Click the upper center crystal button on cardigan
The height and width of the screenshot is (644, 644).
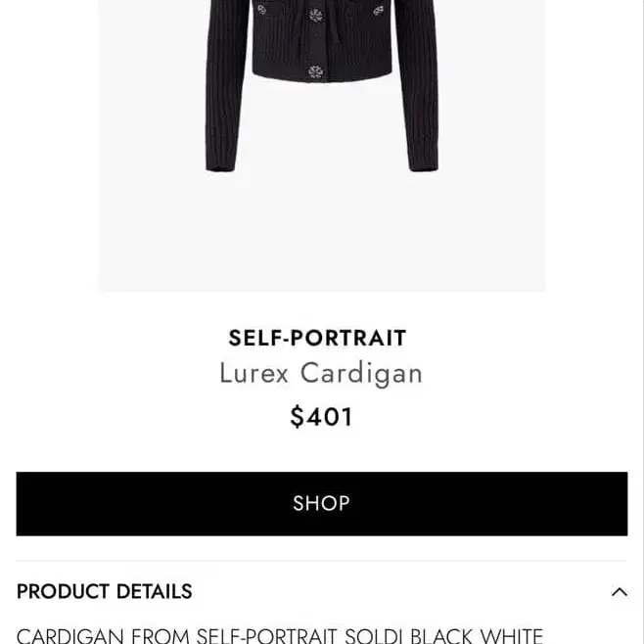pos(315,15)
